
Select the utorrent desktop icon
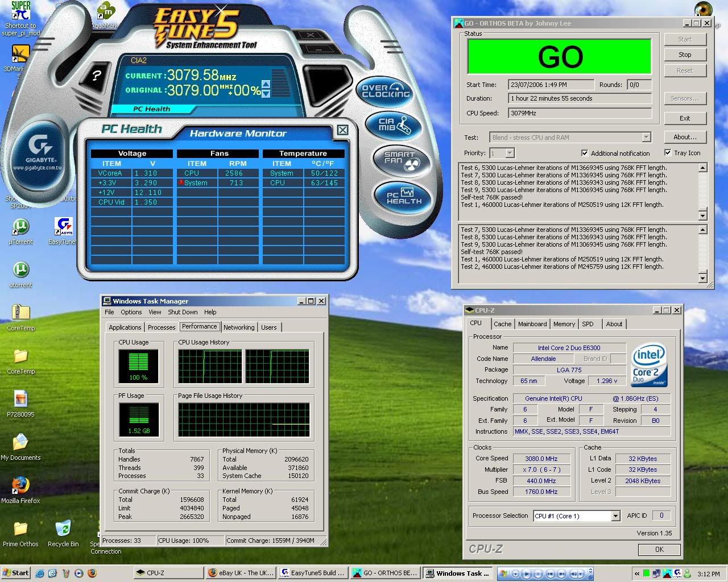[x=21, y=274]
